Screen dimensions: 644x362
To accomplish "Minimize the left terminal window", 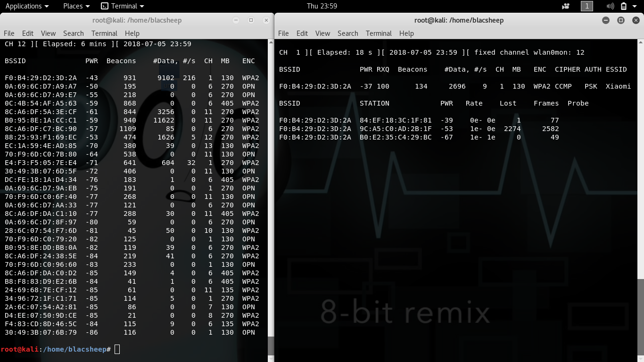I will tap(236, 20).
